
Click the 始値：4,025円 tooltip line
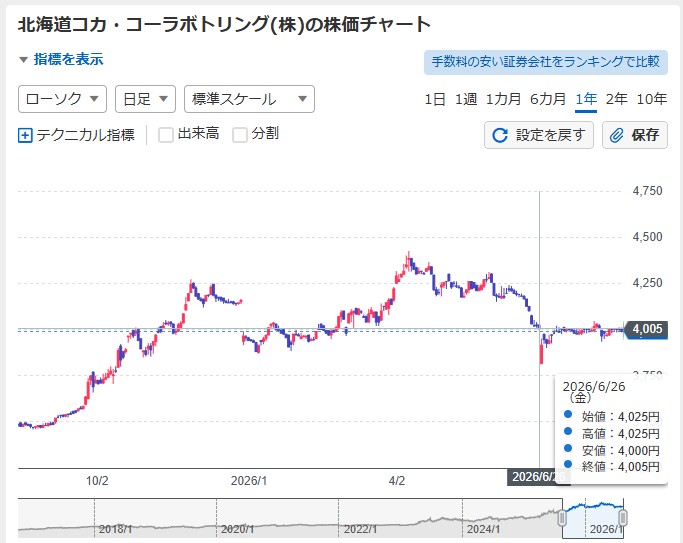pyautogui.click(x=620, y=417)
